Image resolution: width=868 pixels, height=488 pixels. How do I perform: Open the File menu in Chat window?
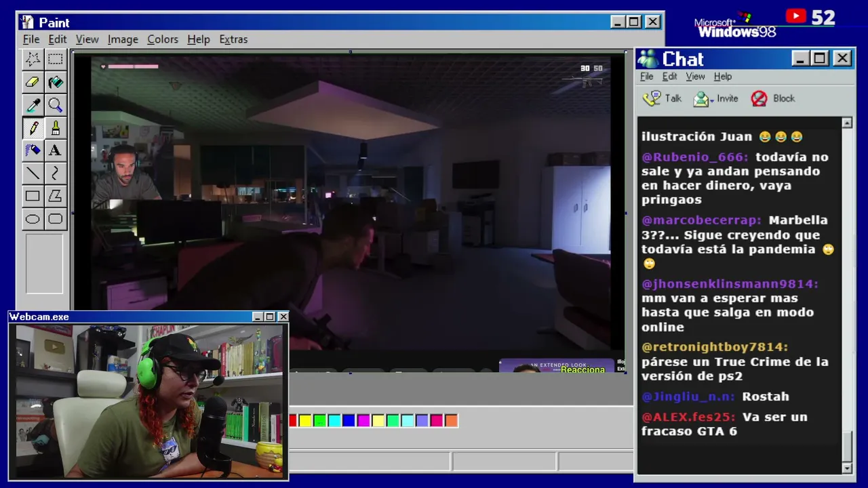click(x=647, y=77)
